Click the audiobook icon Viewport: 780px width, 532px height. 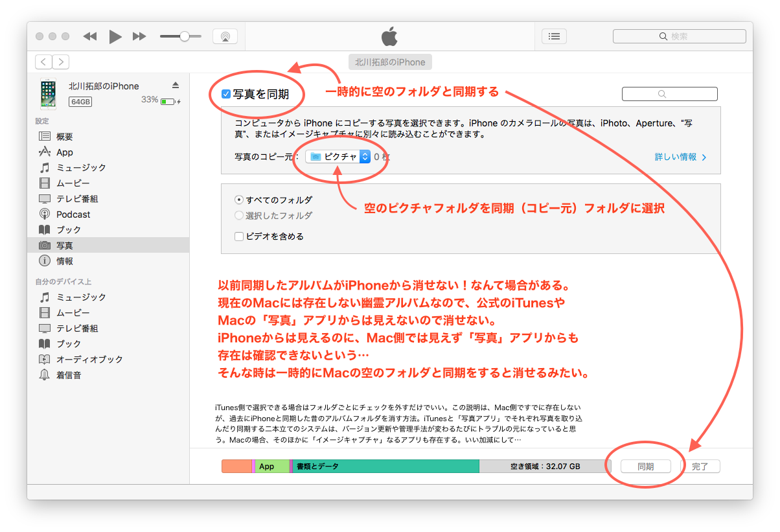pos(45,360)
